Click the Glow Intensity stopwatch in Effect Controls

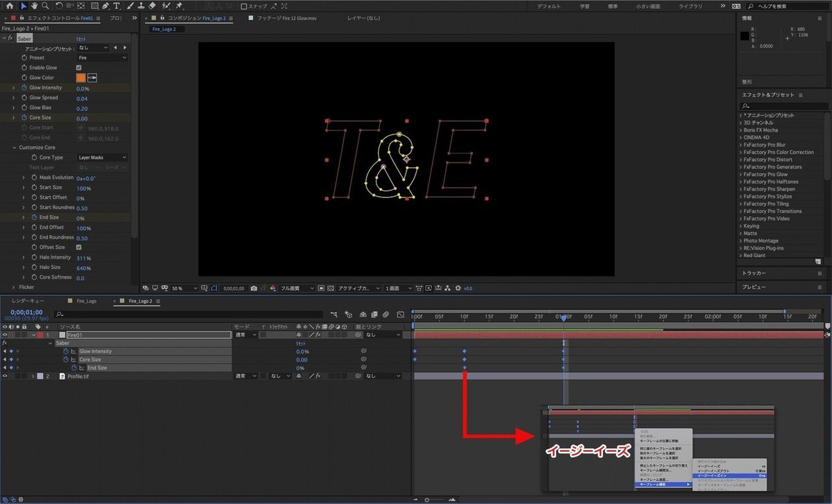coord(24,88)
